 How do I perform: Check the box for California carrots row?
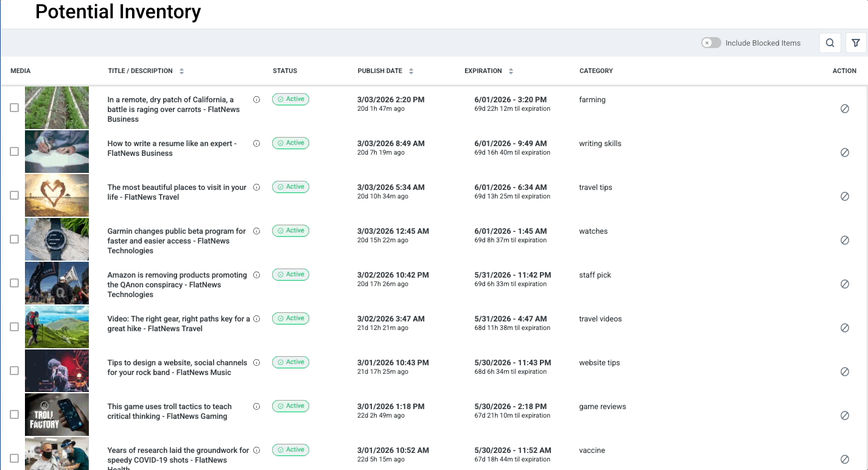point(14,108)
